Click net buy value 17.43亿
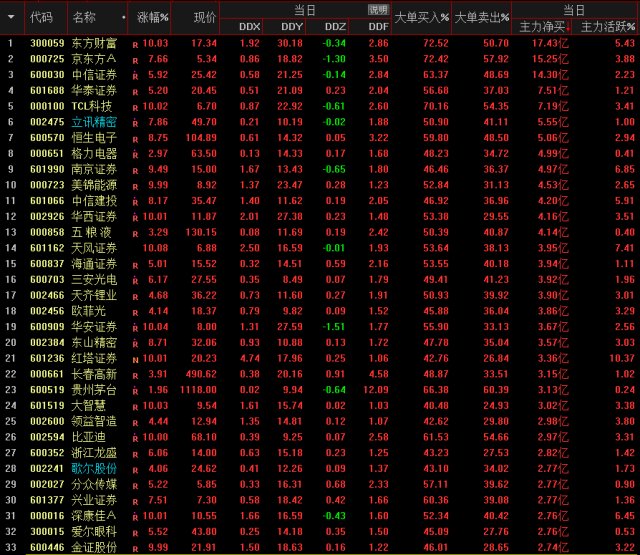 point(550,43)
